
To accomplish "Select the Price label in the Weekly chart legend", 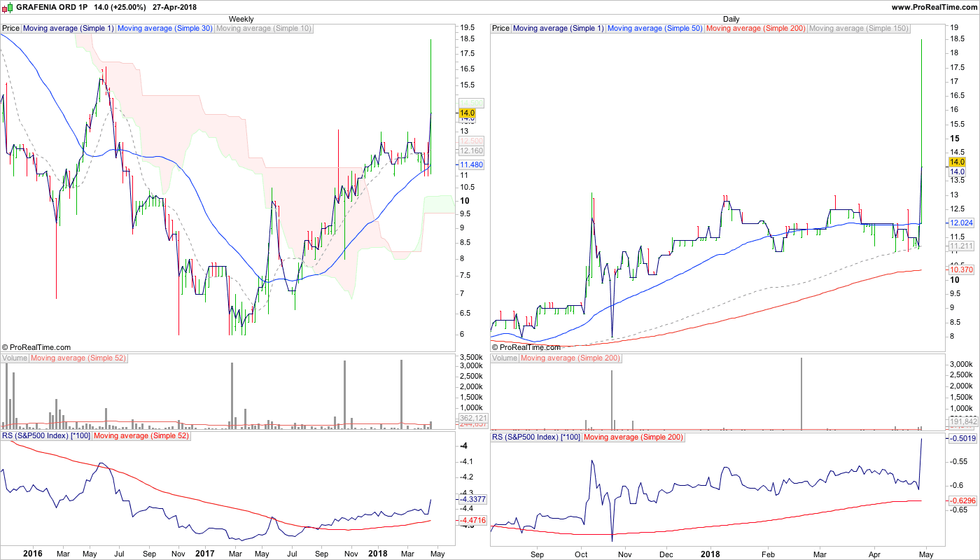I will (x=11, y=29).
